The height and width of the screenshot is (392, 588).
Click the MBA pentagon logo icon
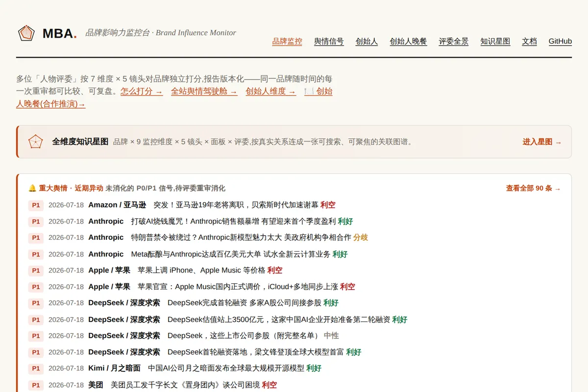pyautogui.click(x=26, y=33)
